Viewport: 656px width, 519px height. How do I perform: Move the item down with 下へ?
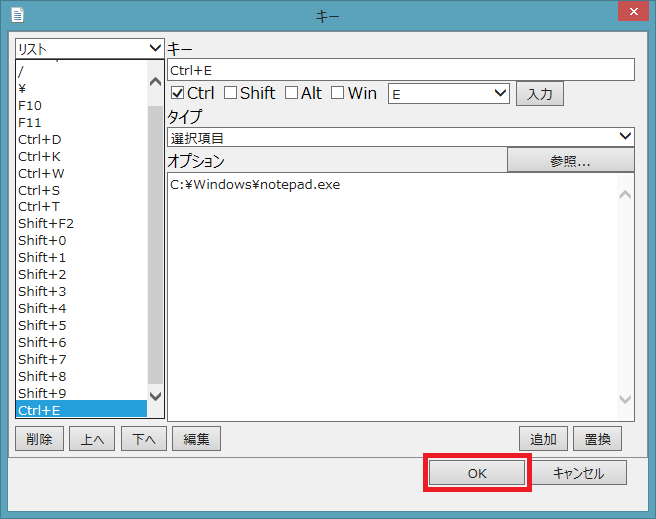click(x=144, y=438)
